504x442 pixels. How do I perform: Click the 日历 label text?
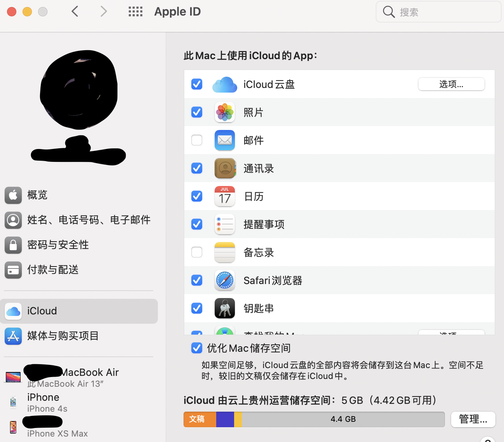[254, 196]
